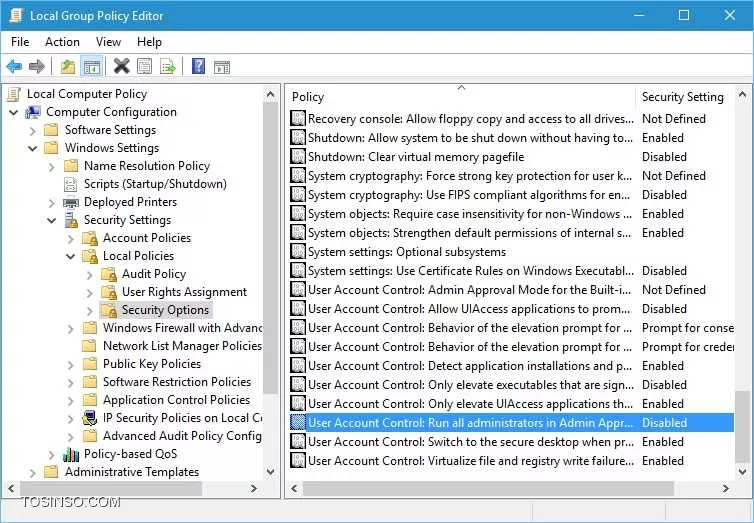Click the Delete (X) toolbar icon
Image resolution: width=754 pixels, height=523 pixels.
tap(122, 66)
